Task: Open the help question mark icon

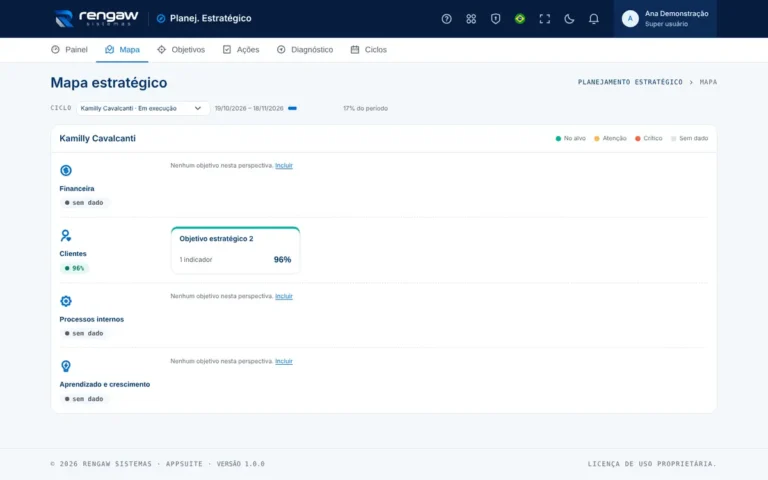Action: point(446,19)
